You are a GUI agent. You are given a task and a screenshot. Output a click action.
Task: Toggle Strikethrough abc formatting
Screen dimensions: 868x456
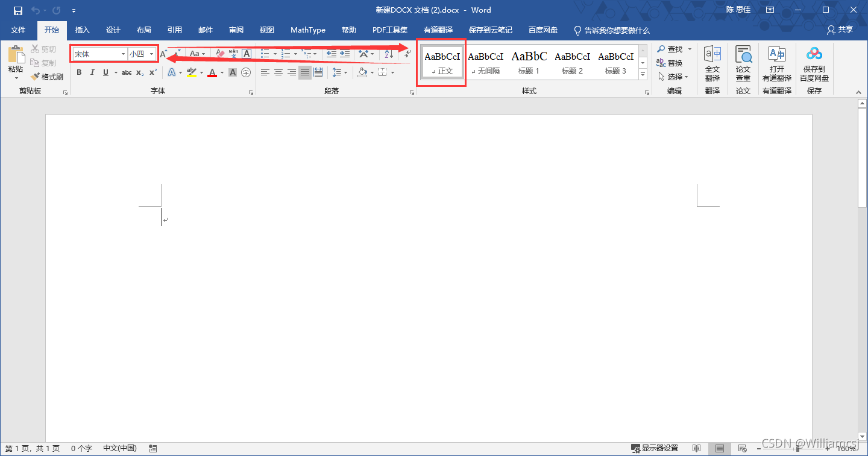click(127, 72)
